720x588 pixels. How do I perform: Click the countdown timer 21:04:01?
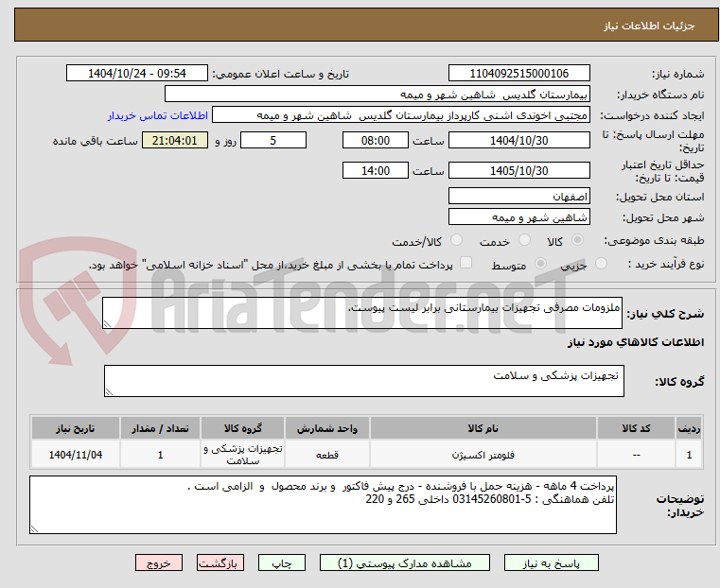tap(175, 140)
